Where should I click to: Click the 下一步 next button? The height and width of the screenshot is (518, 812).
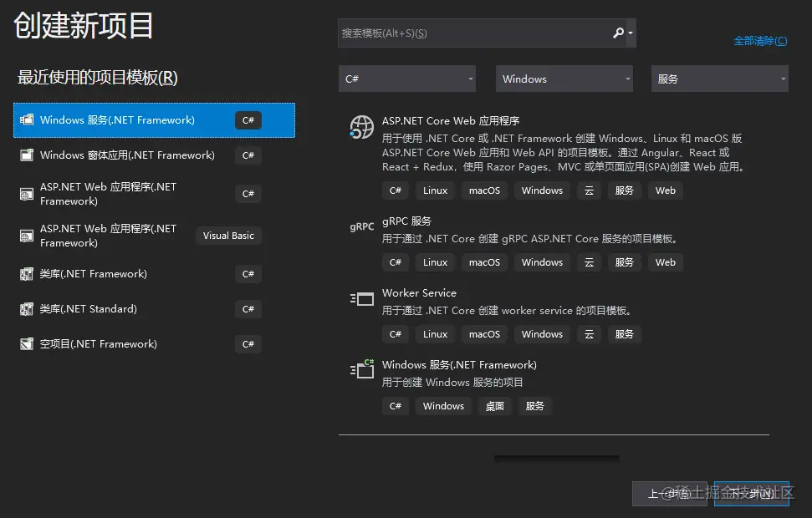point(752,494)
